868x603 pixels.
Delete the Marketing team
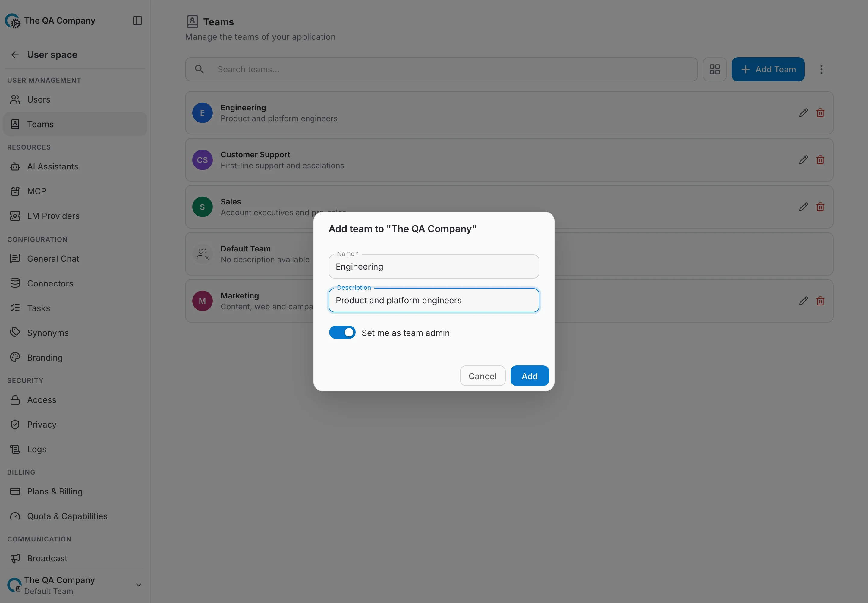click(x=820, y=301)
